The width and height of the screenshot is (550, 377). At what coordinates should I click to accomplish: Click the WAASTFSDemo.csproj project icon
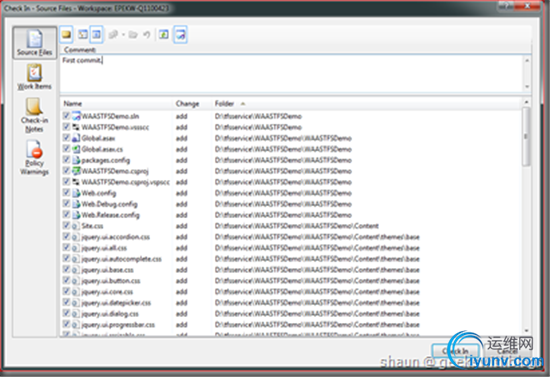(x=76, y=171)
